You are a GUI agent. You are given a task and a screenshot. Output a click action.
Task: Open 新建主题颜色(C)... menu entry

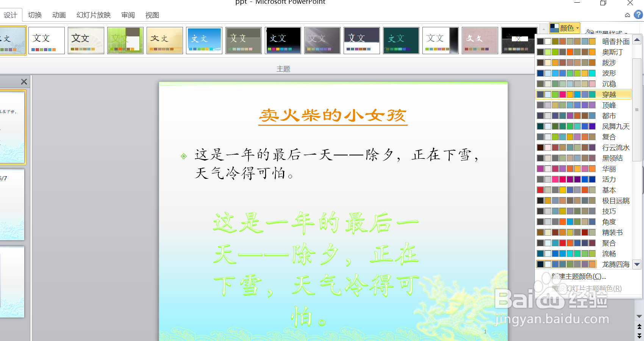tap(579, 277)
